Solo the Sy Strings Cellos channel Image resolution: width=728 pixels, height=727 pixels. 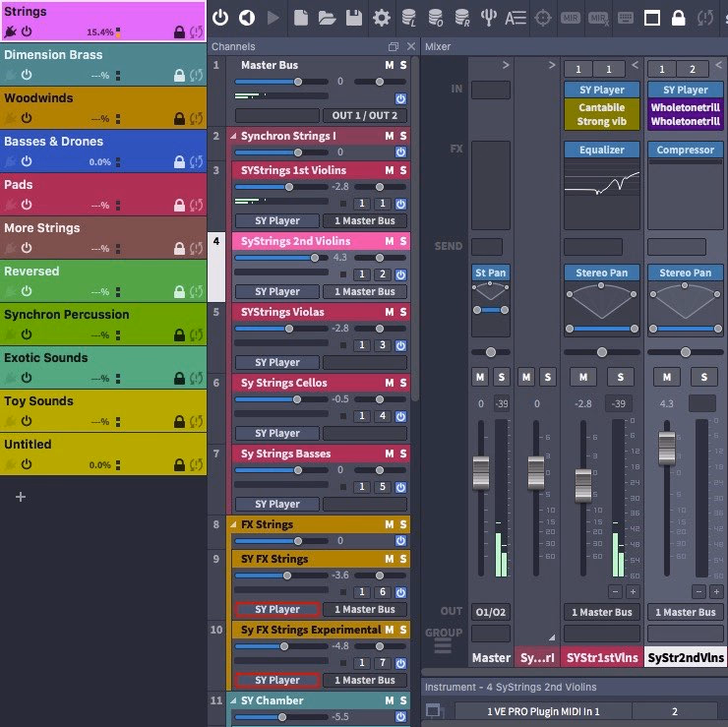(x=403, y=383)
